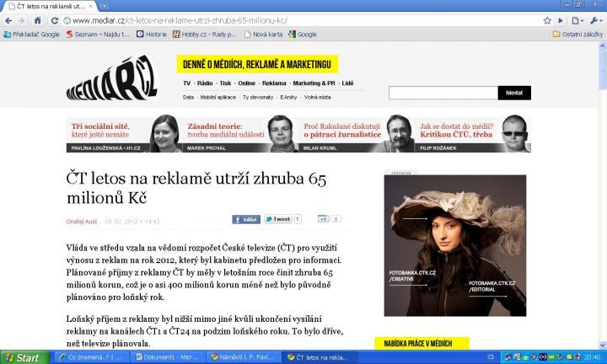Select the address bar URL field
607x364 pixels.
pyautogui.click(x=302, y=20)
